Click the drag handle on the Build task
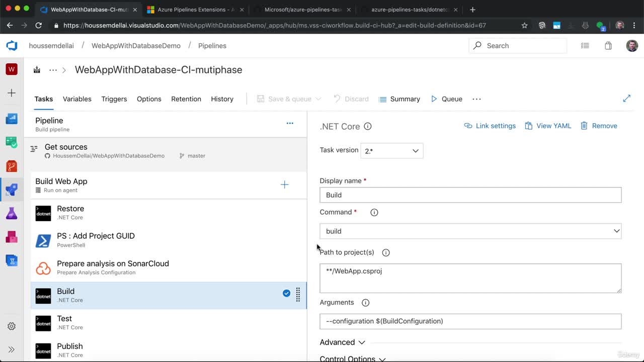Viewport: 644px width, 362px height. click(298, 295)
